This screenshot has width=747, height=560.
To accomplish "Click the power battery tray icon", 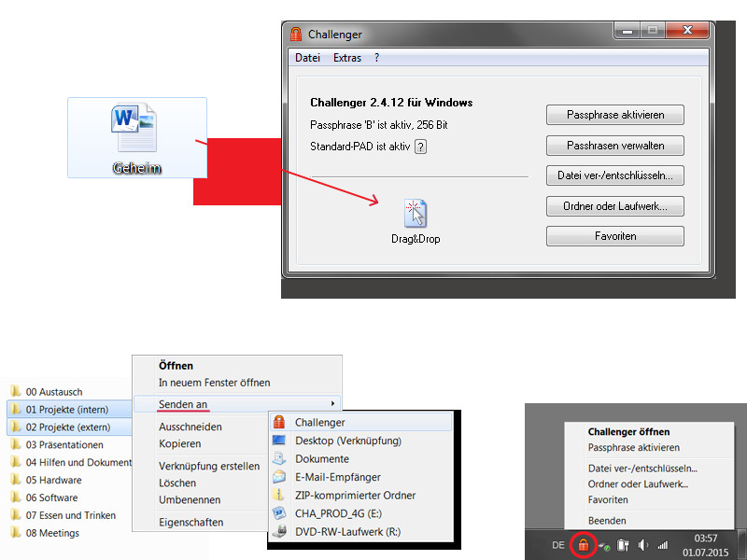I will click(623, 545).
